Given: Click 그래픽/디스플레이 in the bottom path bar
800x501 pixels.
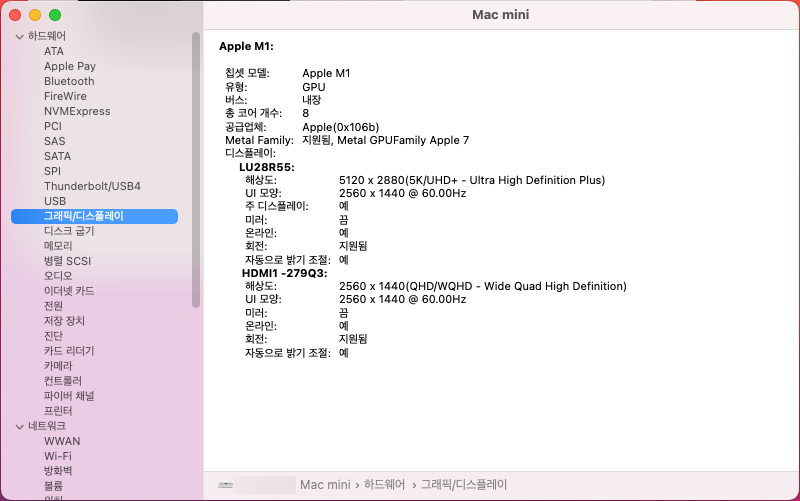Looking at the screenshot, I should pos(464,485).
